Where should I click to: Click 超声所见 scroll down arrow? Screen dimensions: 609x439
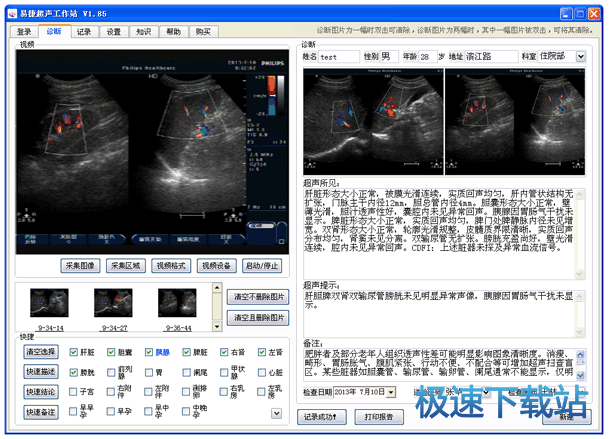coord(580,274)
